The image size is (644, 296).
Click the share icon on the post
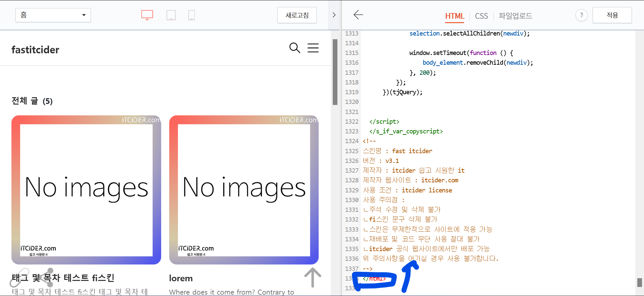click(46, 277)
